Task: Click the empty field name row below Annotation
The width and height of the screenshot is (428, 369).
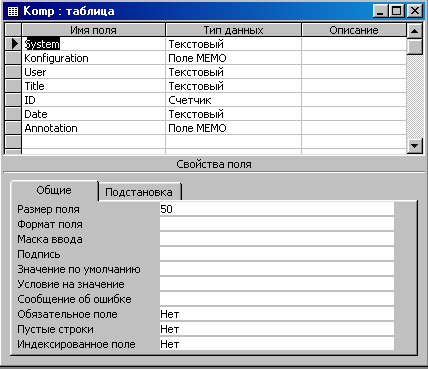Action: (x=94, y=142)
